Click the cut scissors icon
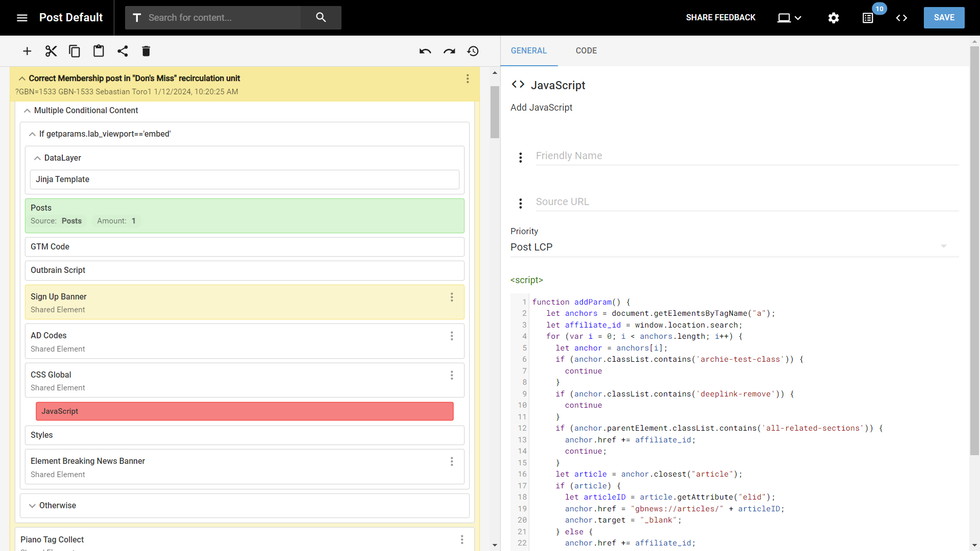 51,51
